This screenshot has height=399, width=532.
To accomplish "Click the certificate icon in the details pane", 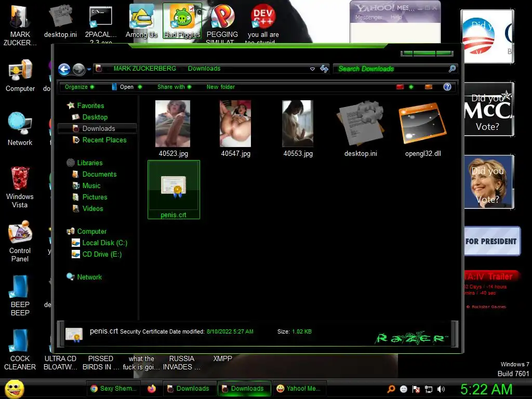I will coord(74,334).
